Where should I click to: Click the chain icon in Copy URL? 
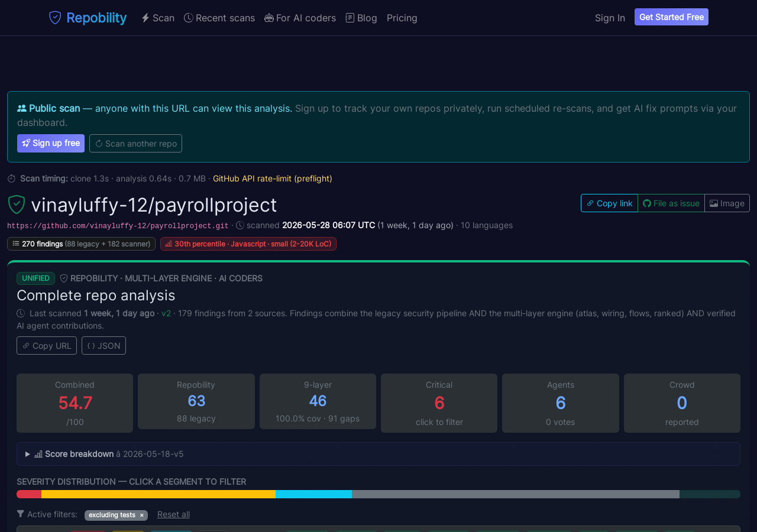26,346
